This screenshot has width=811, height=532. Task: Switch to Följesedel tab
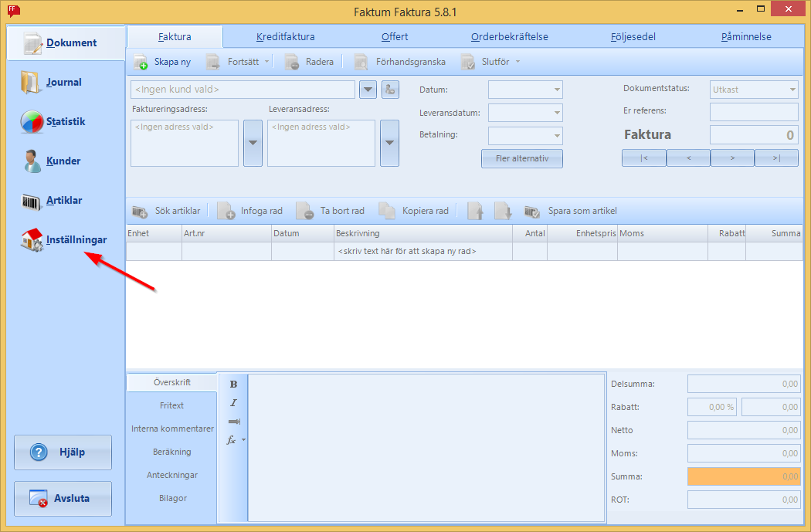pos(633,37)
